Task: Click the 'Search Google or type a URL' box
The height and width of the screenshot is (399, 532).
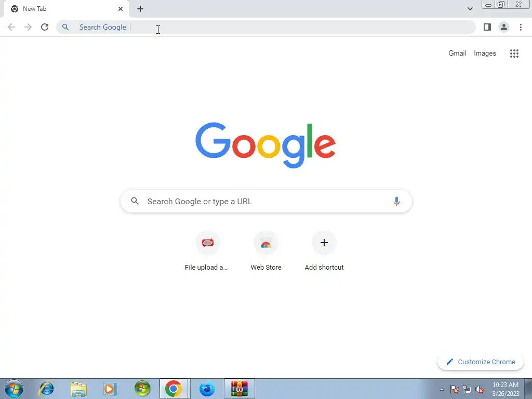Action: [x=266, y=201]
